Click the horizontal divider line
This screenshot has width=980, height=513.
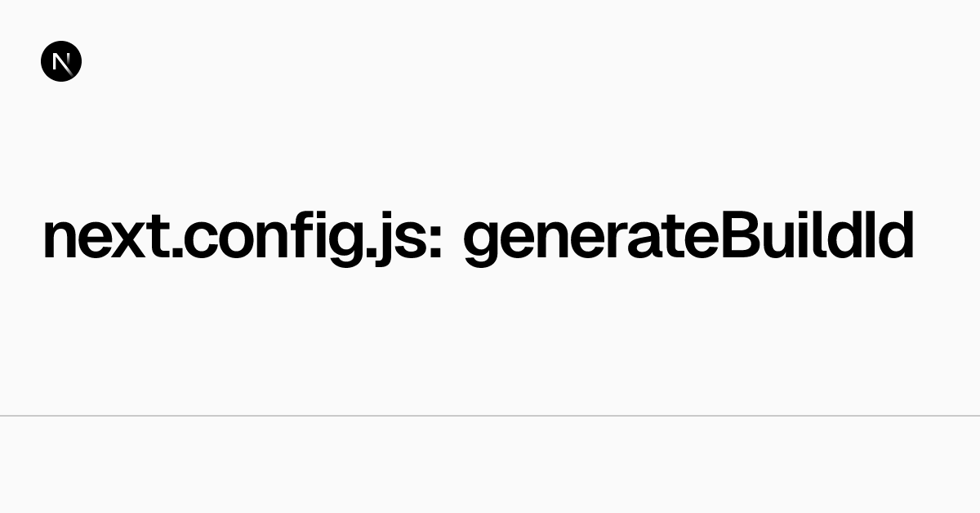click(490, 416)
